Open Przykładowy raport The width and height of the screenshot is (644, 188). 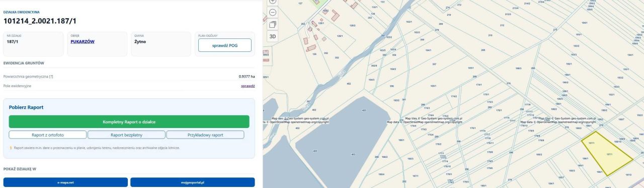click(x=205, y=135)
